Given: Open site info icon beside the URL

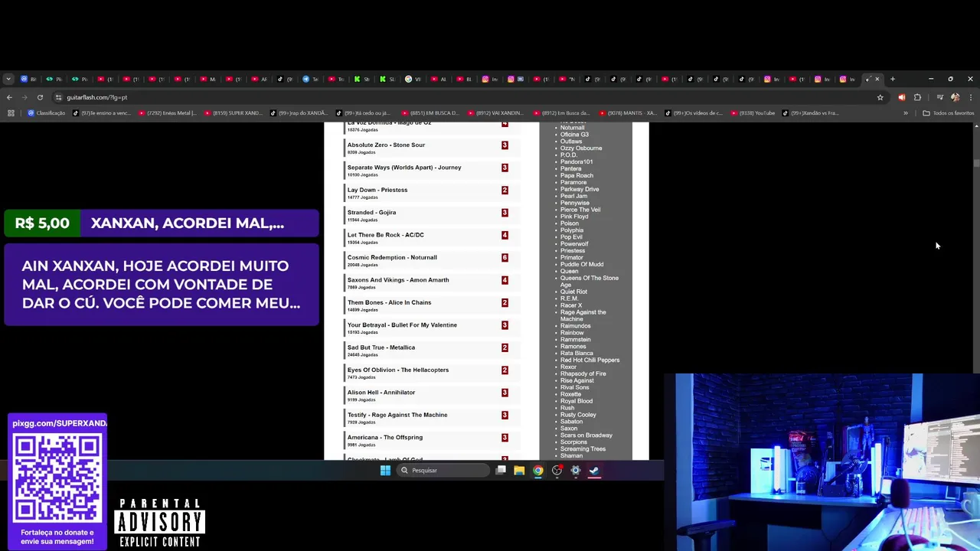Looking at the screenshot, I should (x=60, y=97).
